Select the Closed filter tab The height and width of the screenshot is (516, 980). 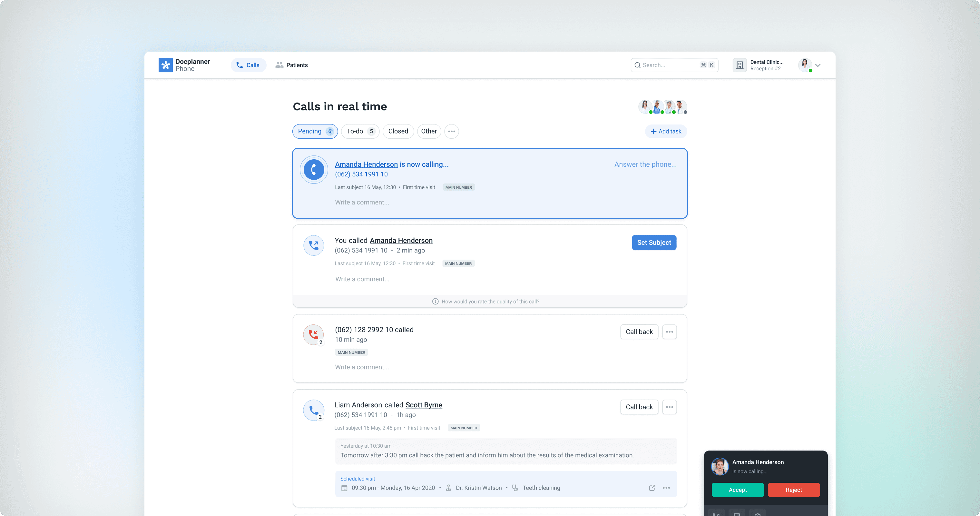click(x=398, y=131)
